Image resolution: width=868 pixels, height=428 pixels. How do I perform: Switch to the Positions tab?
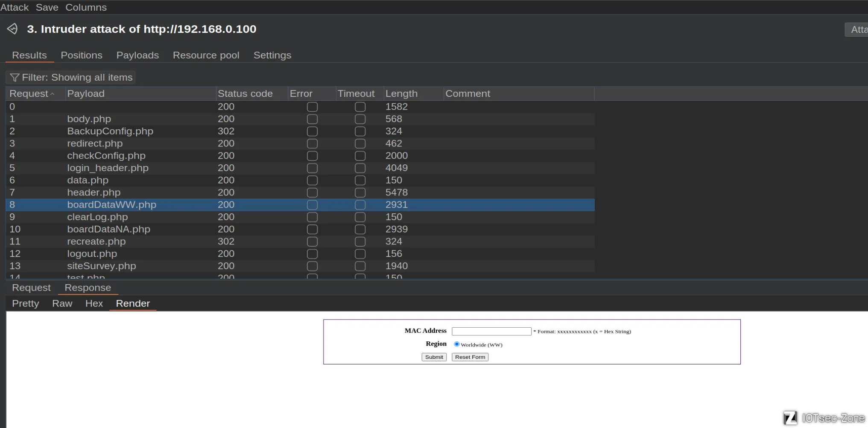(82, 55)
